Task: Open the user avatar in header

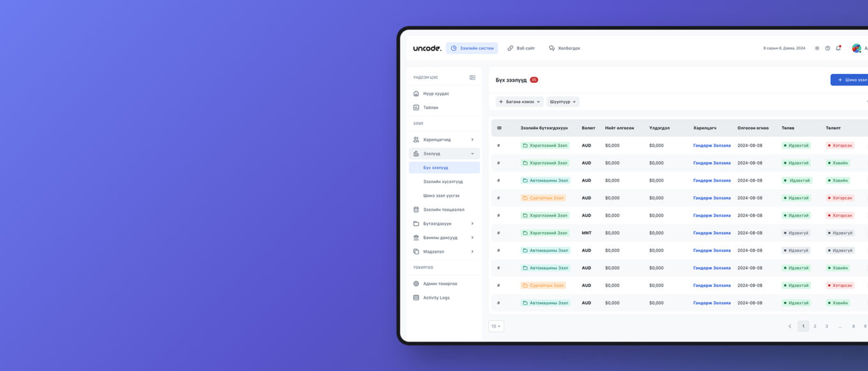Action: (x=856, y=48)
